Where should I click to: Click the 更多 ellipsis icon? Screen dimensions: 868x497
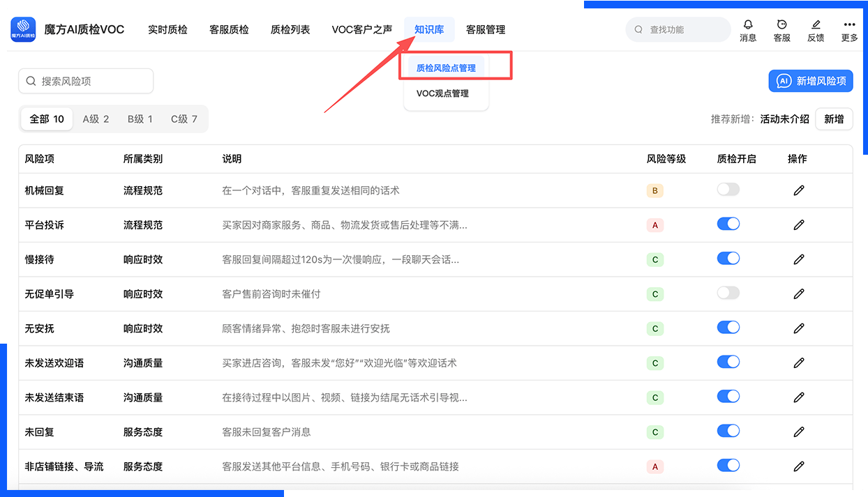click(x=848, y=25)
